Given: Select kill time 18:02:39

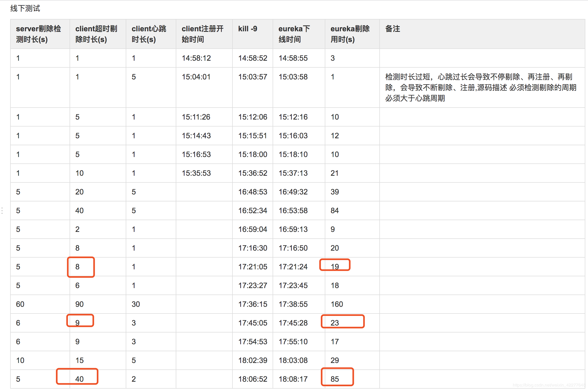Looking at the screenshot, I should click(x=253, y=360).
